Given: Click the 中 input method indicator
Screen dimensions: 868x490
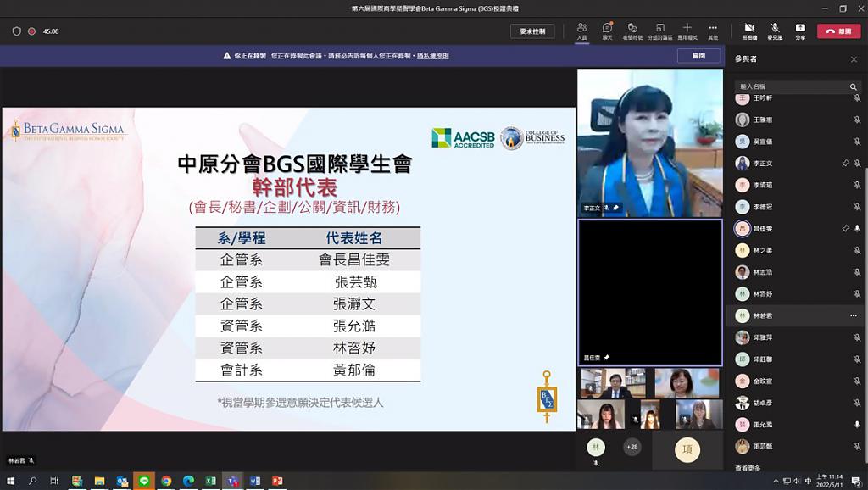Looking at the screenshot, I should [x=808, y=482].
